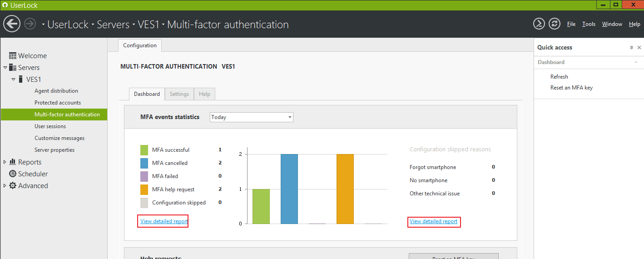
Task: Select the Configuration tab
Action: pos(140,45)
